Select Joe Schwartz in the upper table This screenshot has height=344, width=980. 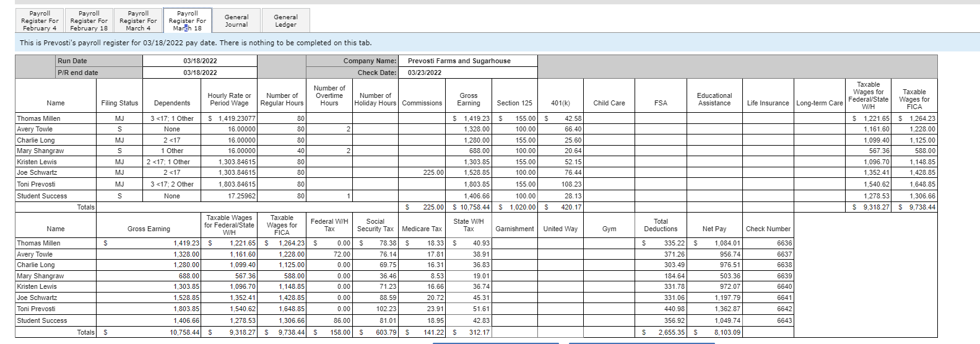click(x=37, y=172)
